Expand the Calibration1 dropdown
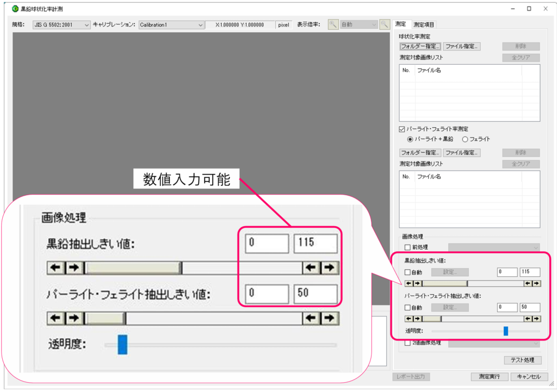 171,24
